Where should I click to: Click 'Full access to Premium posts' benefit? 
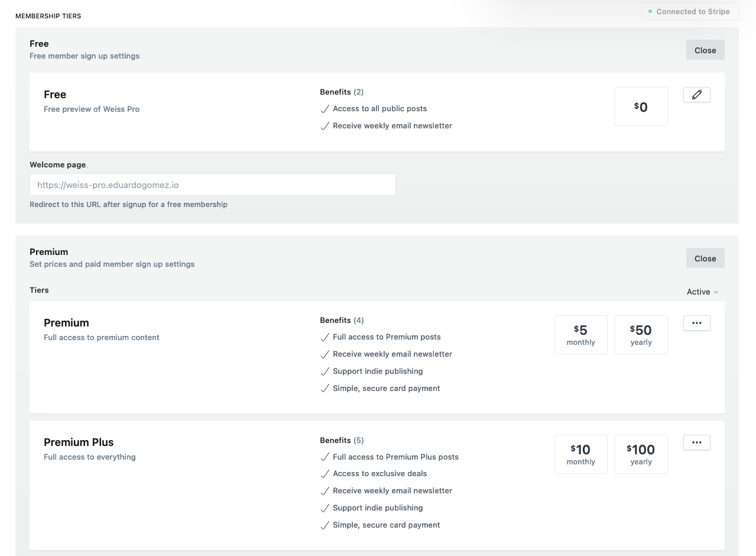[387, 337]
